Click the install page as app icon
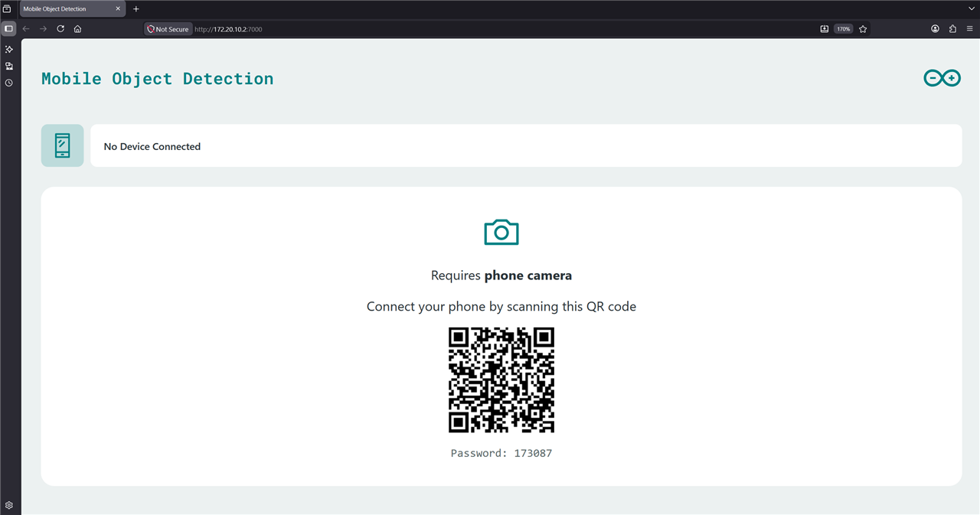The image size is (980, 515). (825, 29)
